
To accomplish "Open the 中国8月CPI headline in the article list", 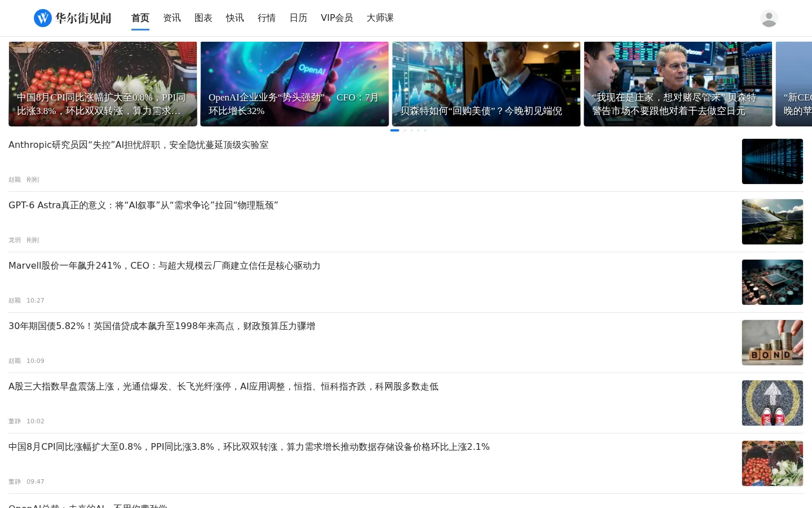I will coord(249,447).
